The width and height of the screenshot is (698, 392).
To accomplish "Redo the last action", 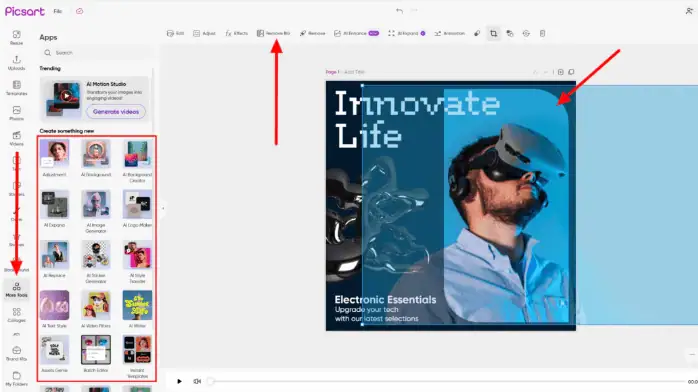I will tap(414, 10).
